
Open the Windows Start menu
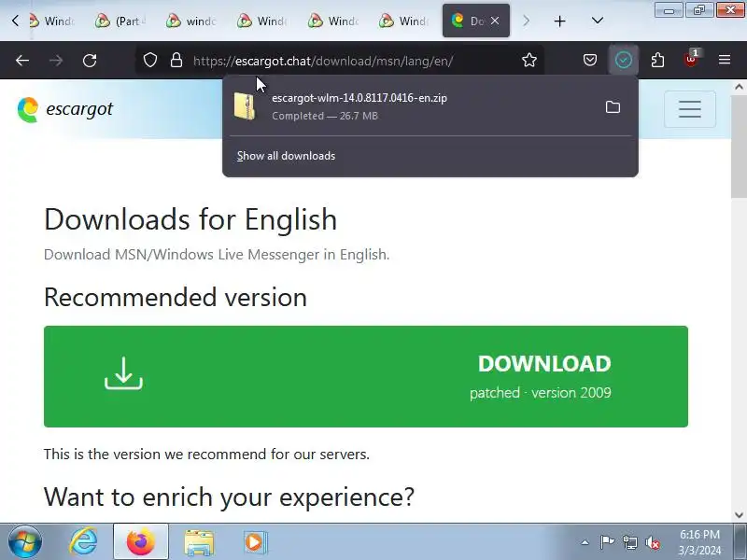point(25,541)
